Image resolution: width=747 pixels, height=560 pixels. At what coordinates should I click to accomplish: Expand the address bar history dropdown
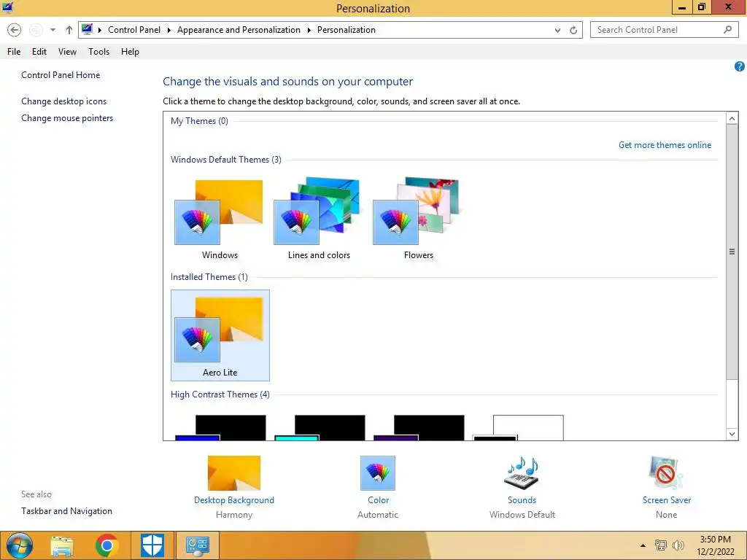click(557, 30)
